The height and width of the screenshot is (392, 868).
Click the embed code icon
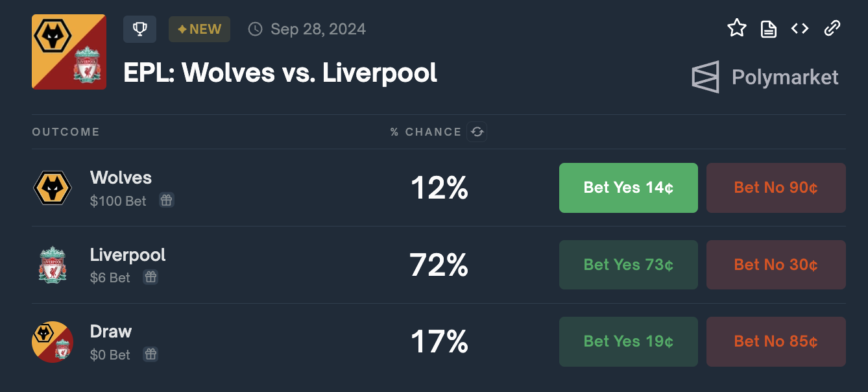800,29
